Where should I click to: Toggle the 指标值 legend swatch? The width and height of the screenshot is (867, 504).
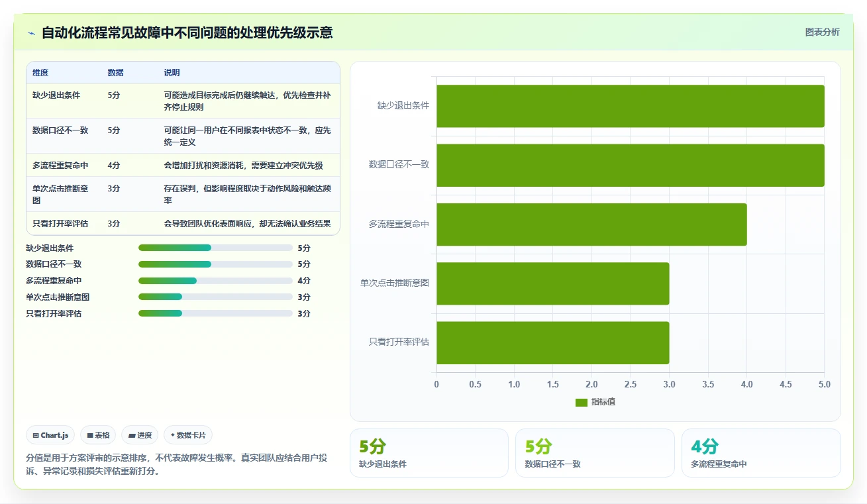tap(582, 402)
